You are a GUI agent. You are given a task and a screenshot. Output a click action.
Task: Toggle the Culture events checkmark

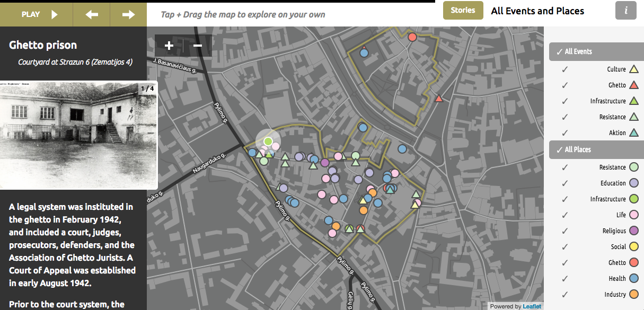tap(565, 69)
